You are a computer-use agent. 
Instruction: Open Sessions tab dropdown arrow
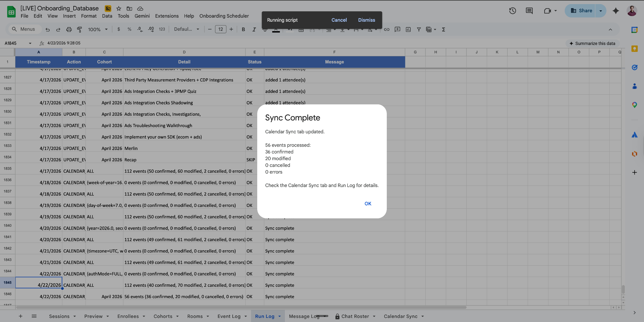tap(75, 316)
